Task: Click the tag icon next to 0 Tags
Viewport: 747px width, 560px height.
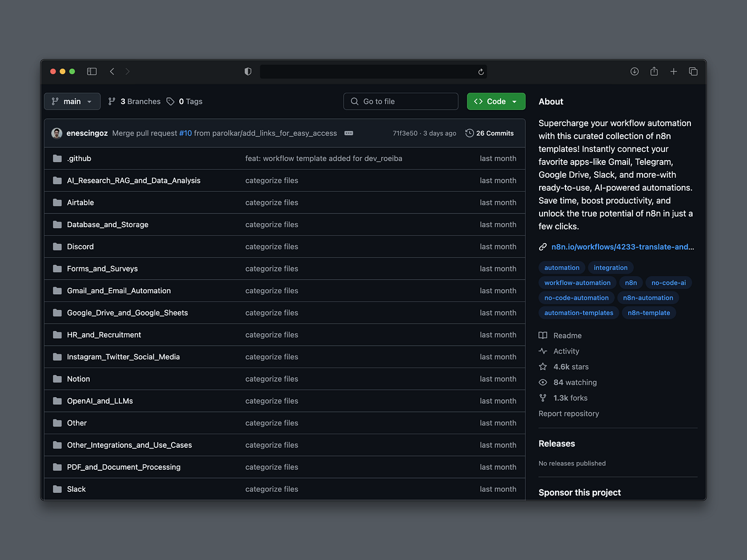Action: tap(171, 101)
